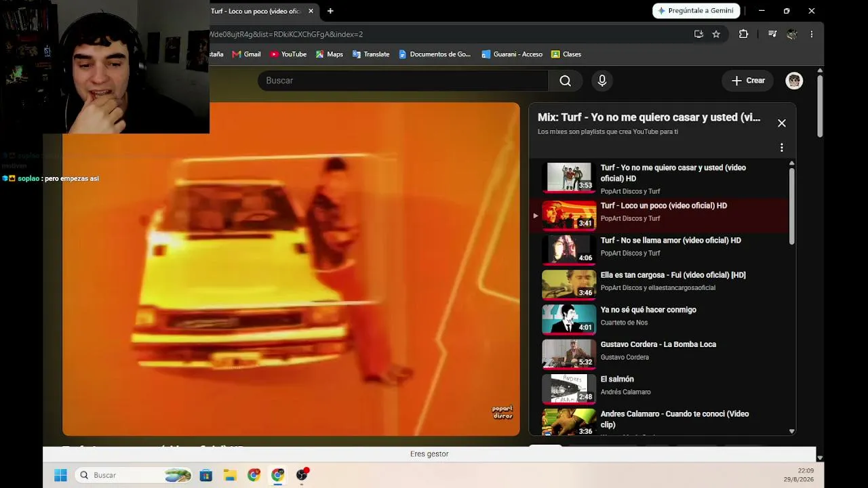Image resolution: width=868 pixels, height=488 pixels.
Task: Click the Mix playlist scrollbar thumb
Action: [791, 206]
